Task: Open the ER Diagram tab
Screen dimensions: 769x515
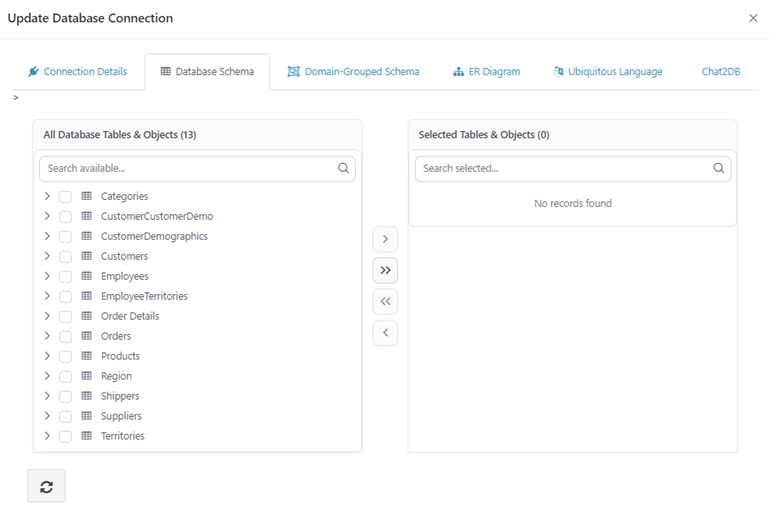Action: (487, 72)
